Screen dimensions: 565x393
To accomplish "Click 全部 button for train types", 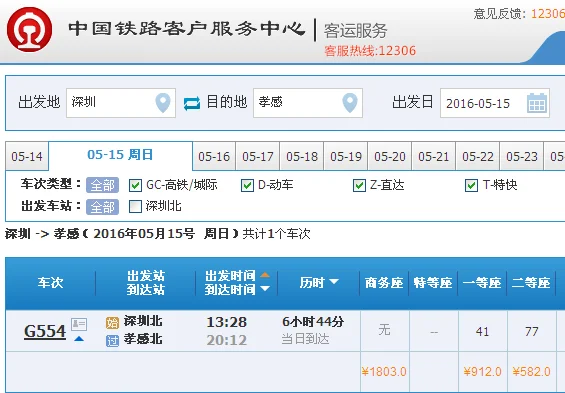I will [102, 186].
